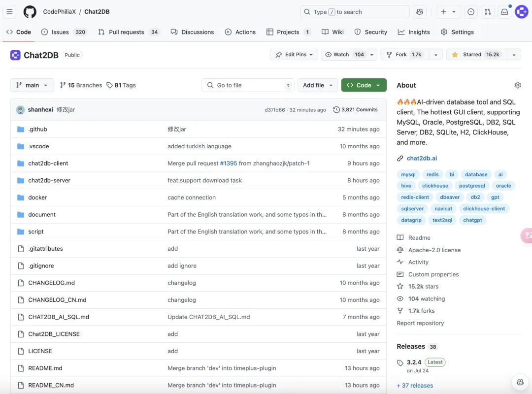Click shanhexi's commit author avatar
The image size is (532, 394).
point(20,110)
